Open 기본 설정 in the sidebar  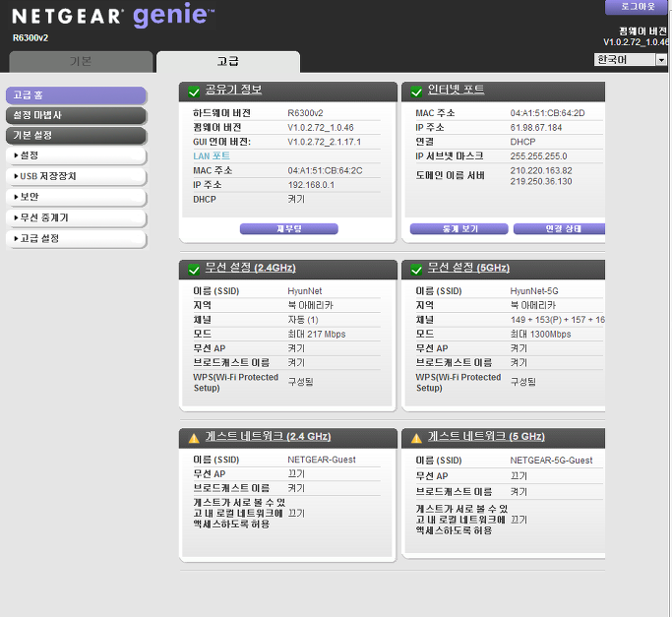[x=77, y=136]
